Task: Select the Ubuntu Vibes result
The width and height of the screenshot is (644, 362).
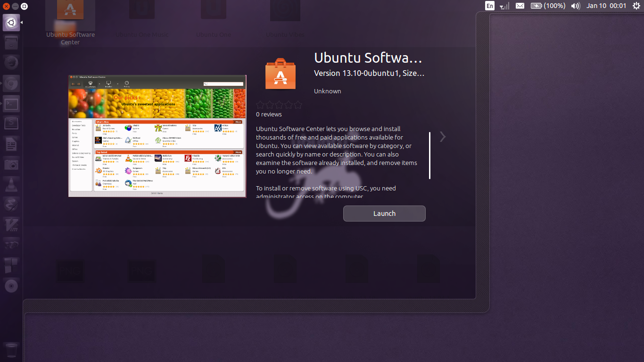Action: point(285,20)
